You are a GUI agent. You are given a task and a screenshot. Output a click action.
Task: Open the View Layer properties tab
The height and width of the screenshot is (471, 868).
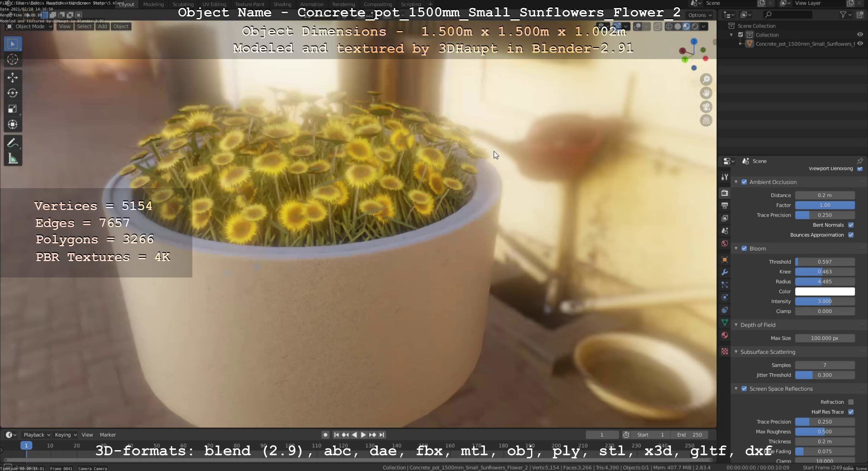point(725,218)
